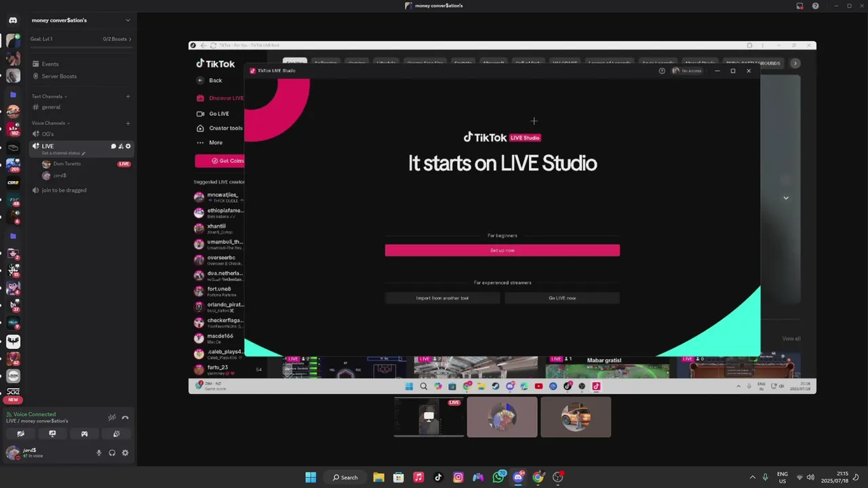Open the volume control in system tray
868x488 pixels.
(x=810, y=477)
